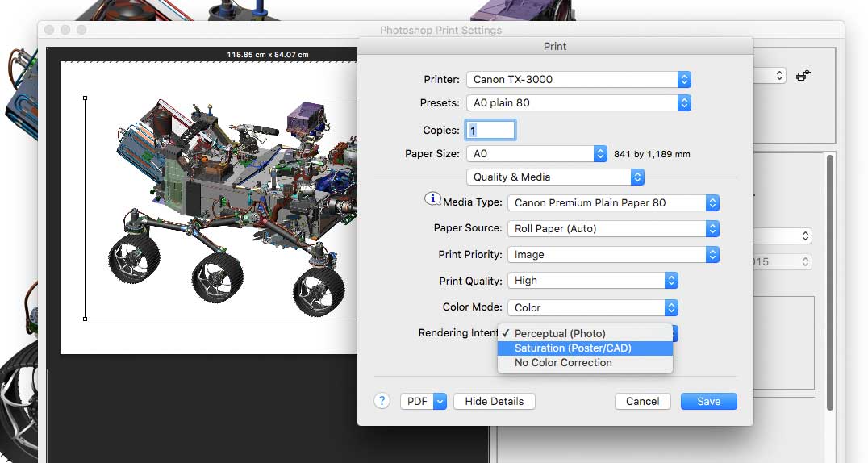This screenshot has width=868, height=463.
Task: Click the Photoshop Print Settings vertical scrollbar
Action: 829,282
